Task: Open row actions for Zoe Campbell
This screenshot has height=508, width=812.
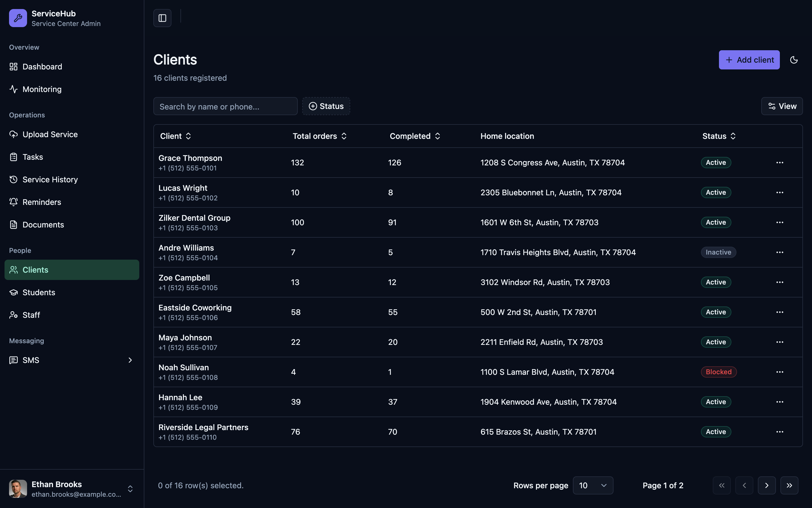Action: 780,282
